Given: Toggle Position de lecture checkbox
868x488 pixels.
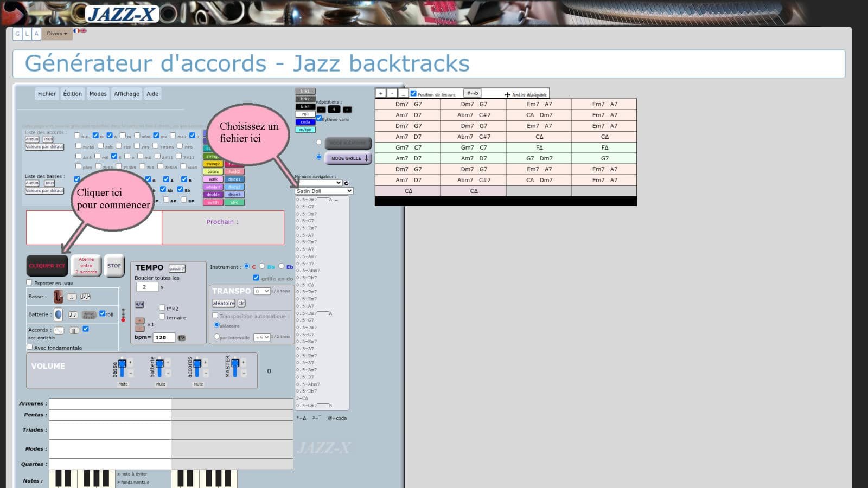Looking at the screenshot, I should point(413,93).
